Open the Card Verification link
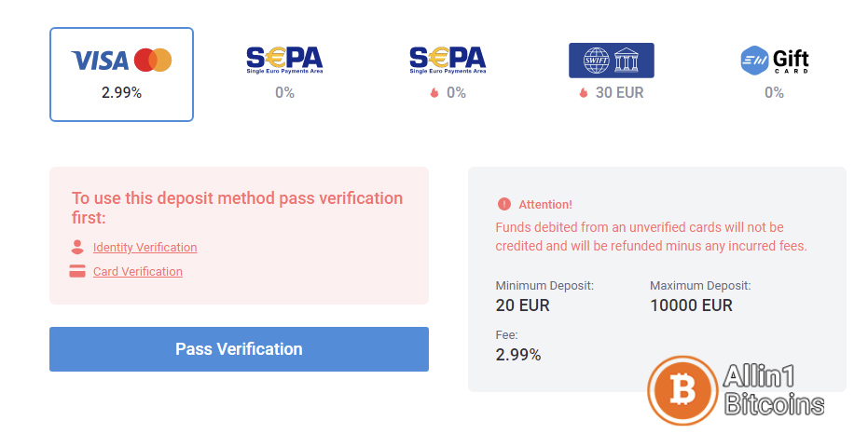868x434 pixels. [x=138, y=271]
